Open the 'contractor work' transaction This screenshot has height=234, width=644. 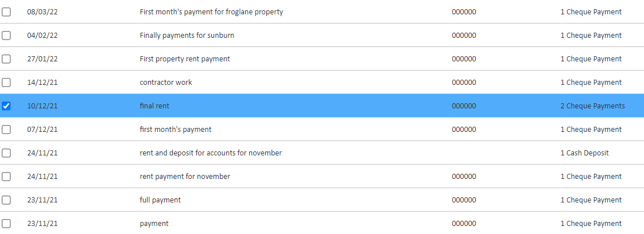(166, 83)
